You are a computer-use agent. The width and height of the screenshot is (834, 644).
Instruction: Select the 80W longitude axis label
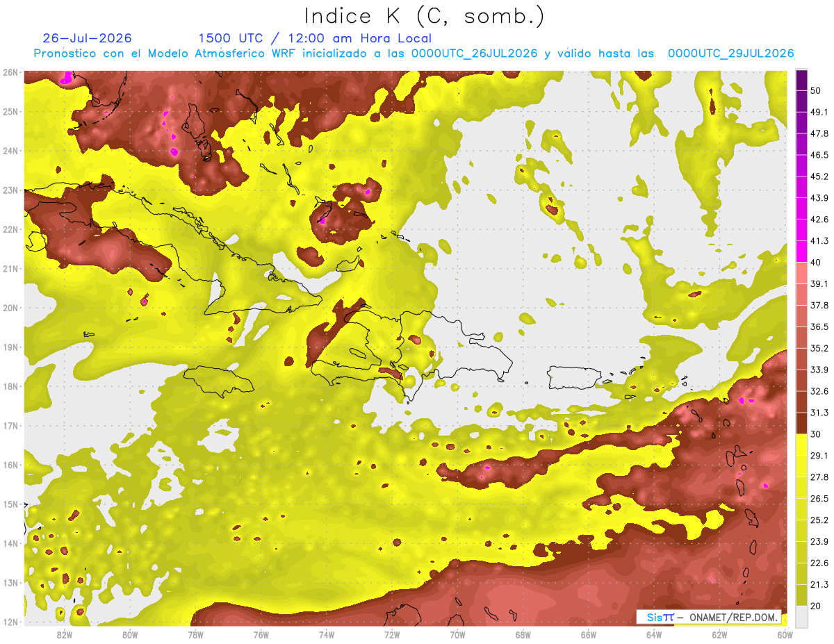130,634
